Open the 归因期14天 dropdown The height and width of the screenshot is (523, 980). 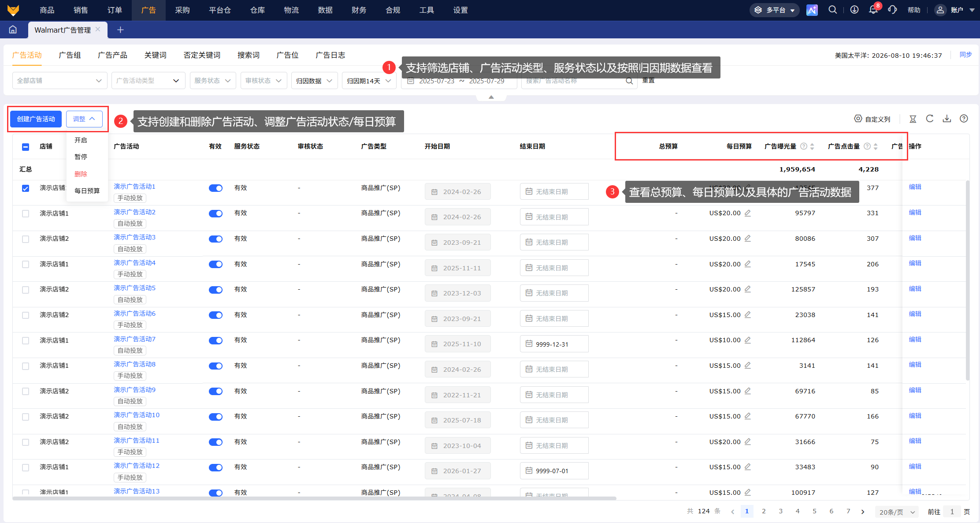tap(369, 81)
